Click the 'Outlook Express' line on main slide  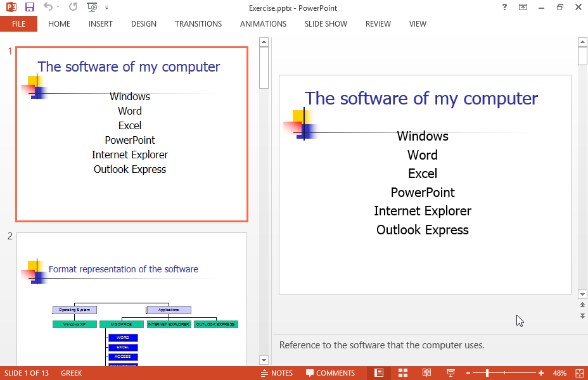click(423, 230)
